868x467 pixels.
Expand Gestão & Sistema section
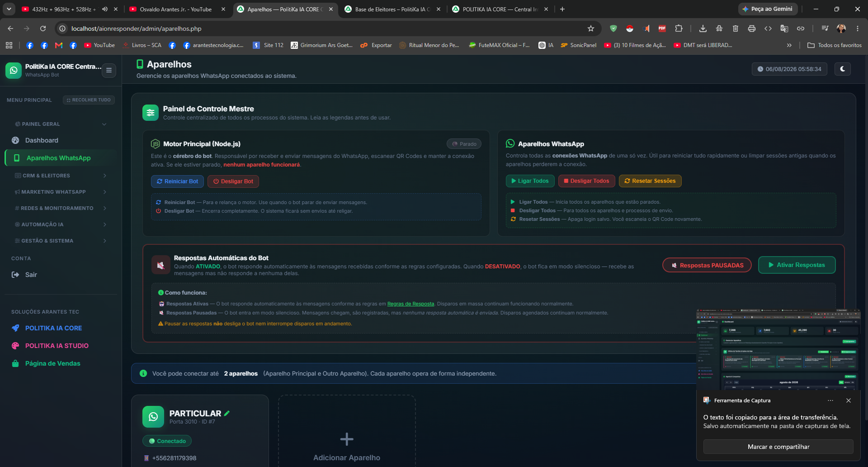pyautogui.click(x=61, y=241)
